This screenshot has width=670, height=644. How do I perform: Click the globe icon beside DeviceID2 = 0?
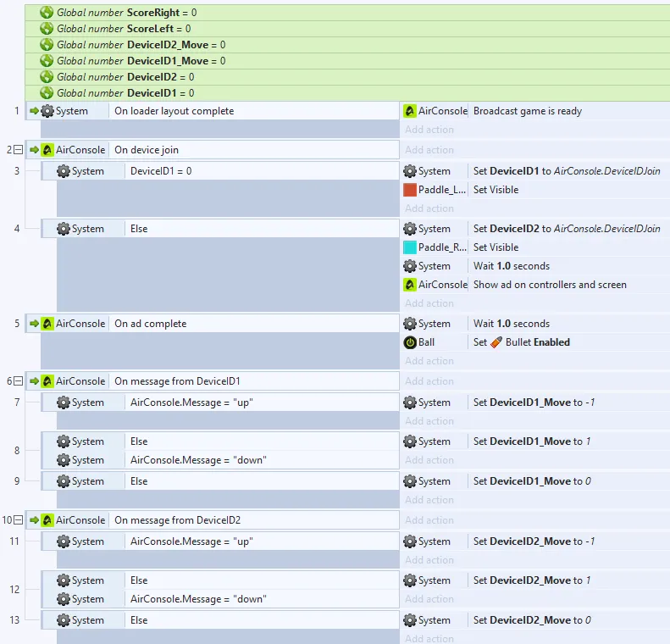[46, 77]
